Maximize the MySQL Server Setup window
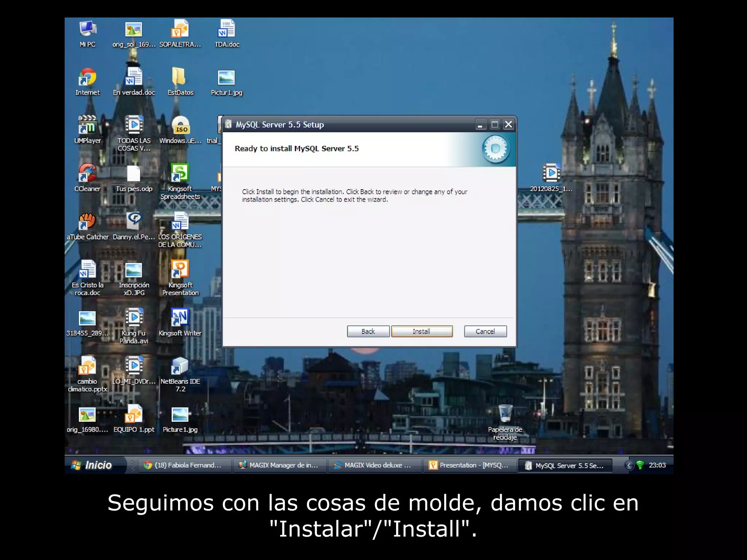Image resolution: width=747 pixels, height=560 pixels. click(x=495, y=125)
